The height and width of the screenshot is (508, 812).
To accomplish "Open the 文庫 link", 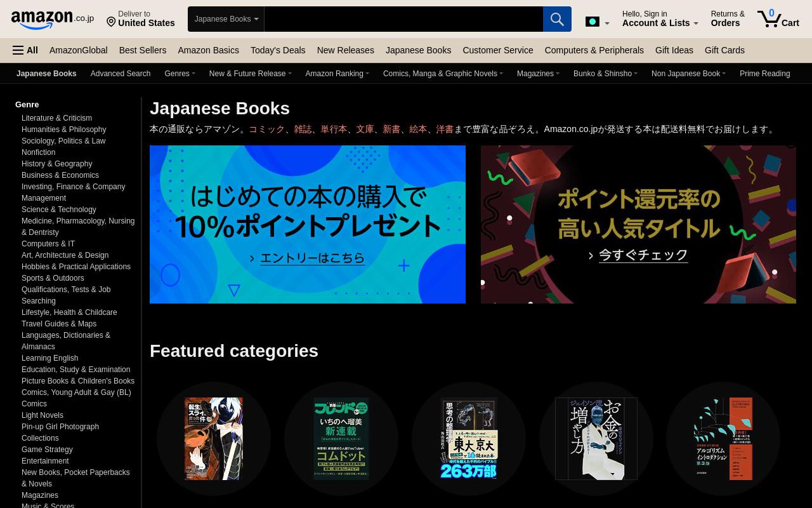I will tap(365, 129).
